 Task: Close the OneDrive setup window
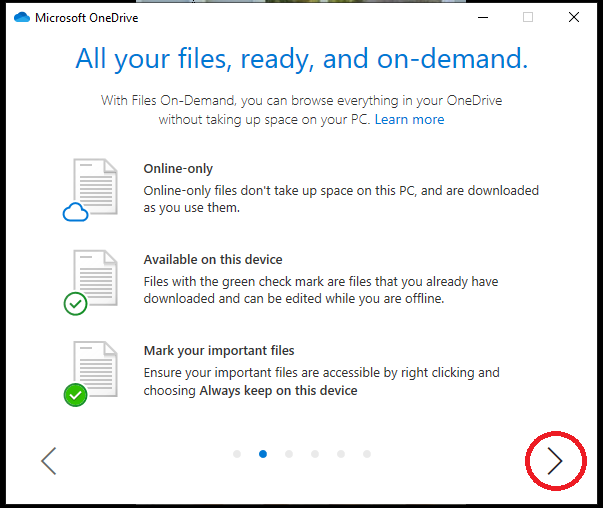574,17
